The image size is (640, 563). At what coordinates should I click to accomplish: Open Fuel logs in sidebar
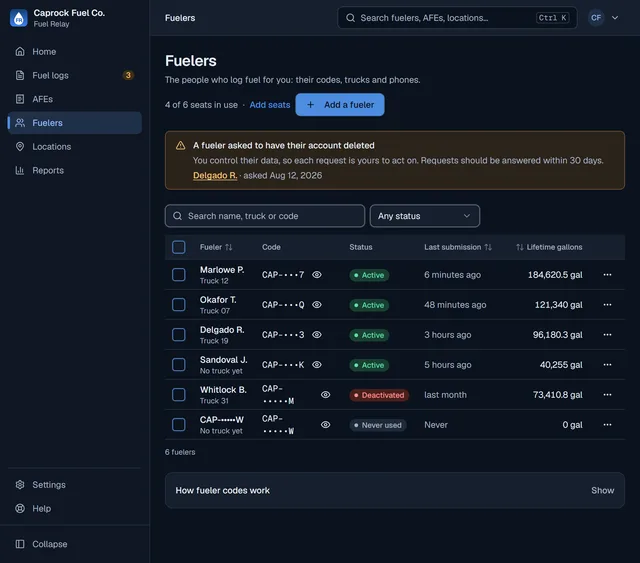[x=75, y=75]
